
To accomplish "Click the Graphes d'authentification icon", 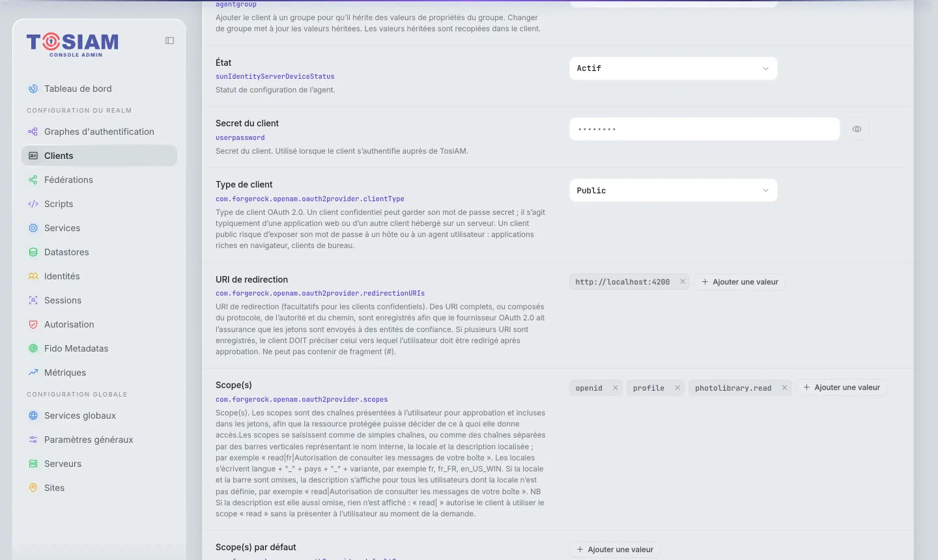I will click(x=33, y=132).
